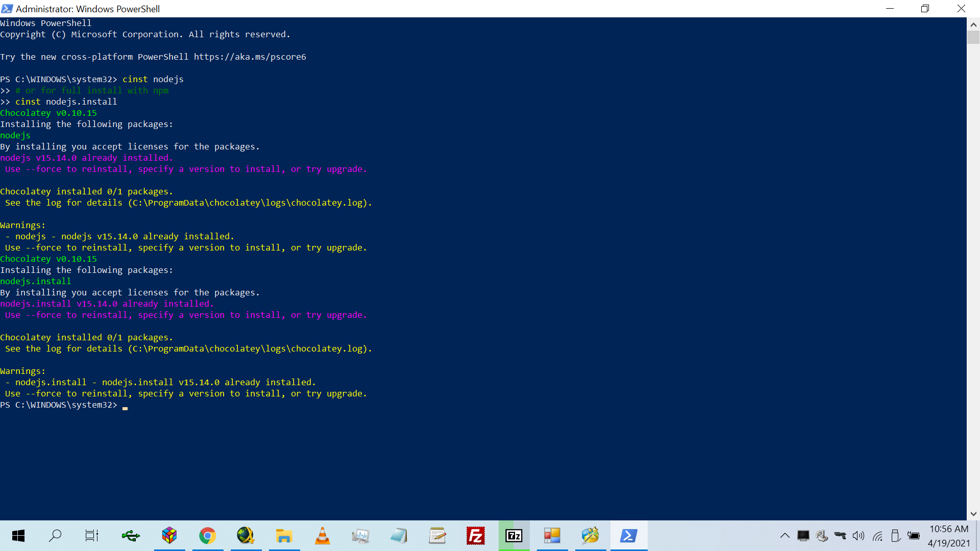Image resolution: width=980 pixels, height=551 pixels.
Task: Open the Wi-Fi network flyout
Action: pyautogui.click(x=877, y=536)
